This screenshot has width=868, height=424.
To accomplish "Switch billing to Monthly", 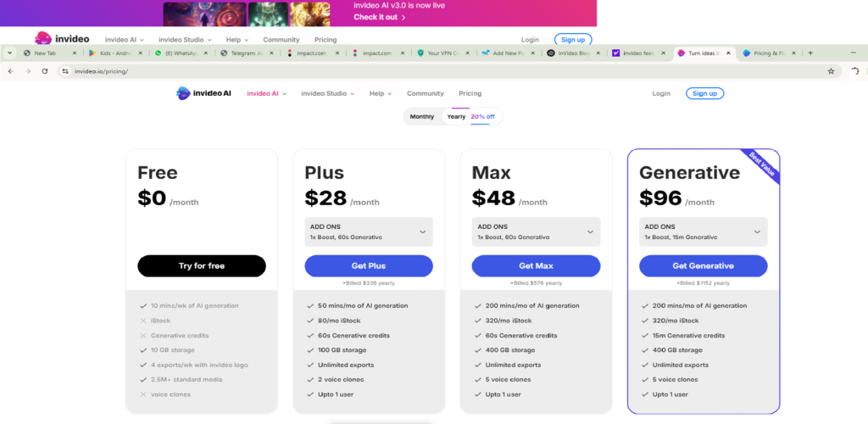I will [422, 117].
